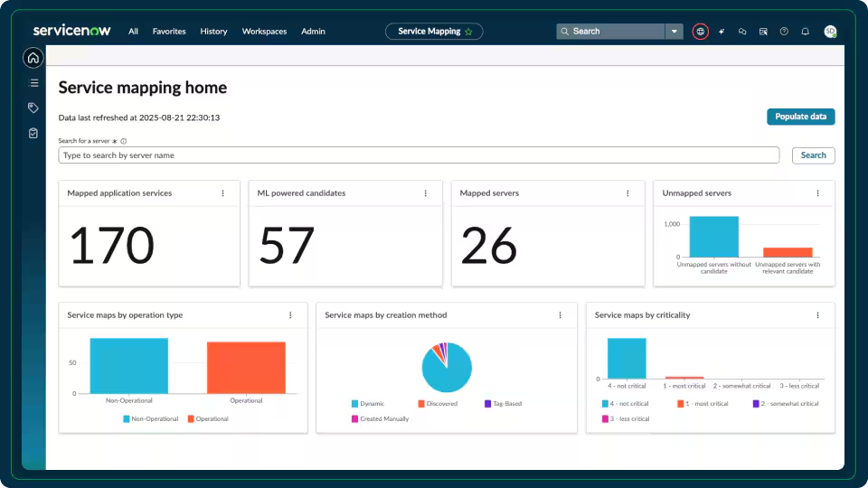Image resolution: width=868 pixels, height=488 pixels.
Task: Expand the global search dropdown arrow
Action: click(x=675, y=32)
